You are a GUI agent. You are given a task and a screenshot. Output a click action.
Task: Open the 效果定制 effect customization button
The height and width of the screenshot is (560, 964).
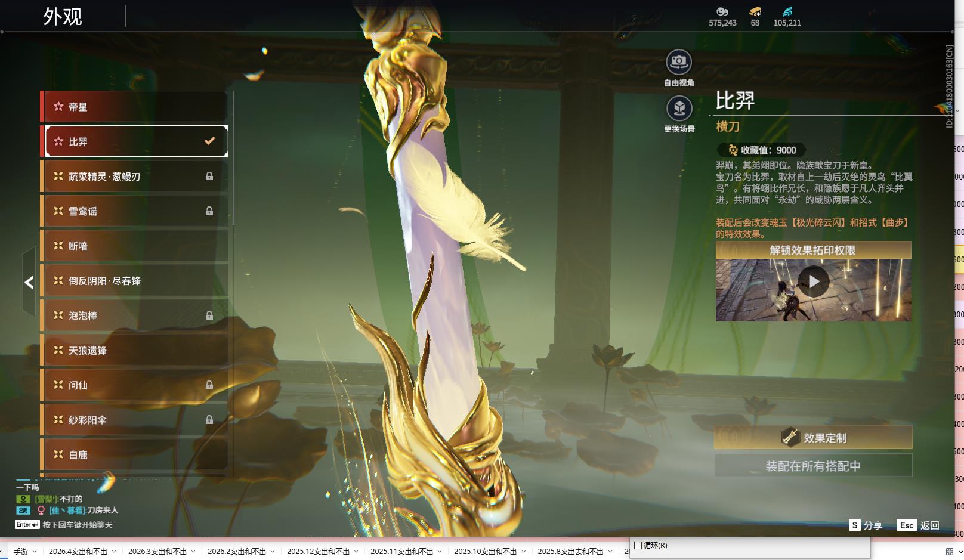tap(813, 438)
